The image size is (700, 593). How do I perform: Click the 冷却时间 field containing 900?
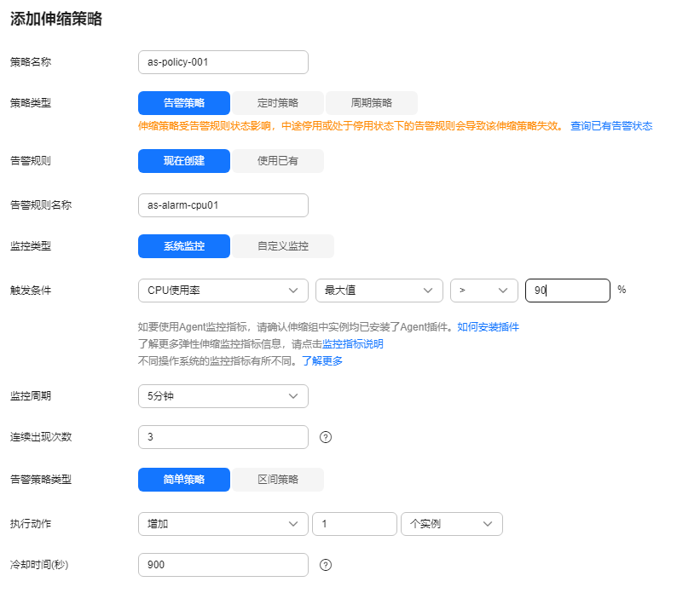click(x=223, y=565)
